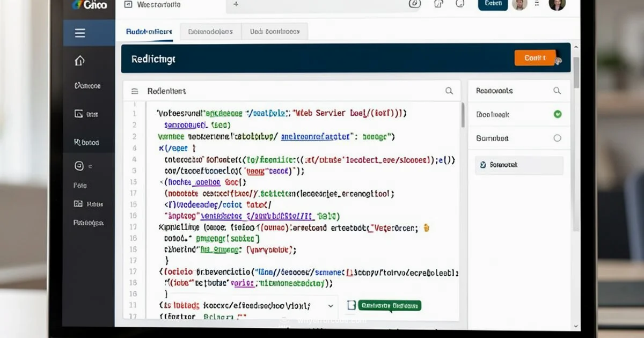This screenshot has height=338, width=644.
Task: Open search in the code editor panel
Action: pyautogui.click(x=449, y=91)
